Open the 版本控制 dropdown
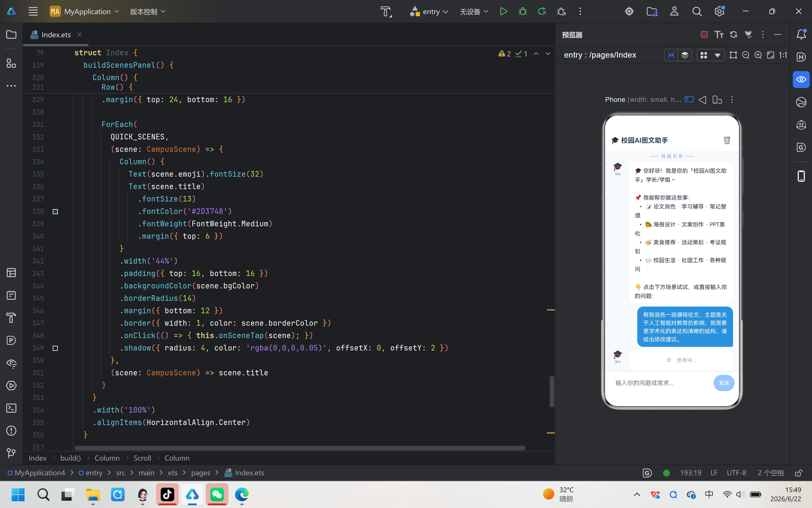This screenshot has height=508, width=812. pos(148,11)
